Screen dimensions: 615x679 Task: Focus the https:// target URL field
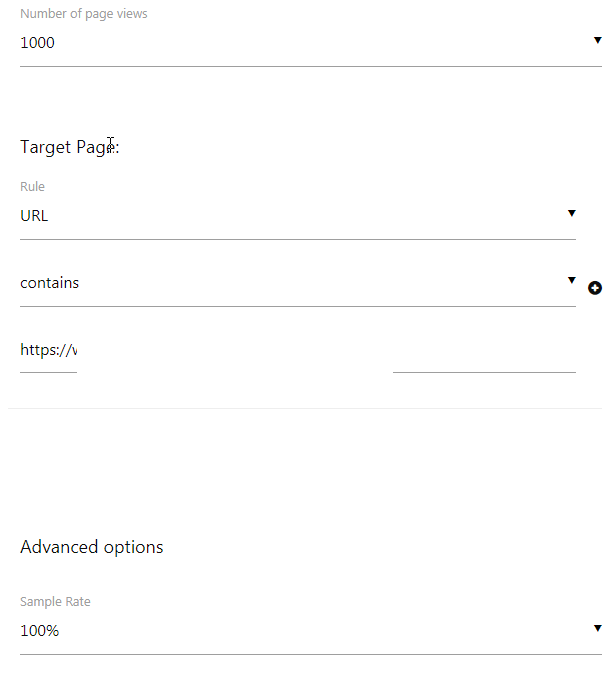(49, 350)
